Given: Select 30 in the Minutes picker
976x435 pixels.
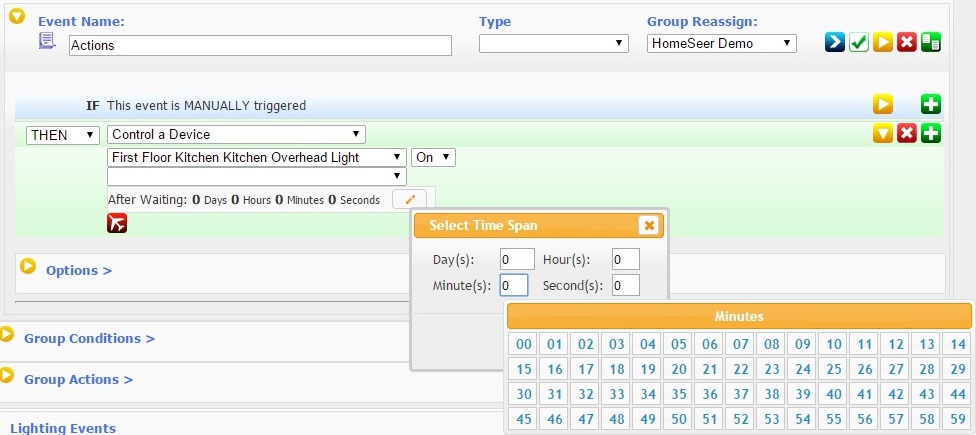Looking at the screenshot, I should click(524, 394).
